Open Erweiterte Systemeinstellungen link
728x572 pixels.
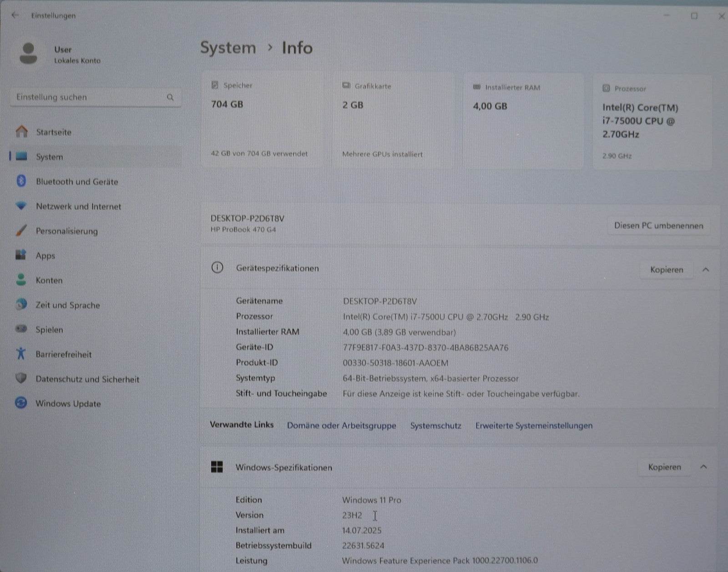534,426
